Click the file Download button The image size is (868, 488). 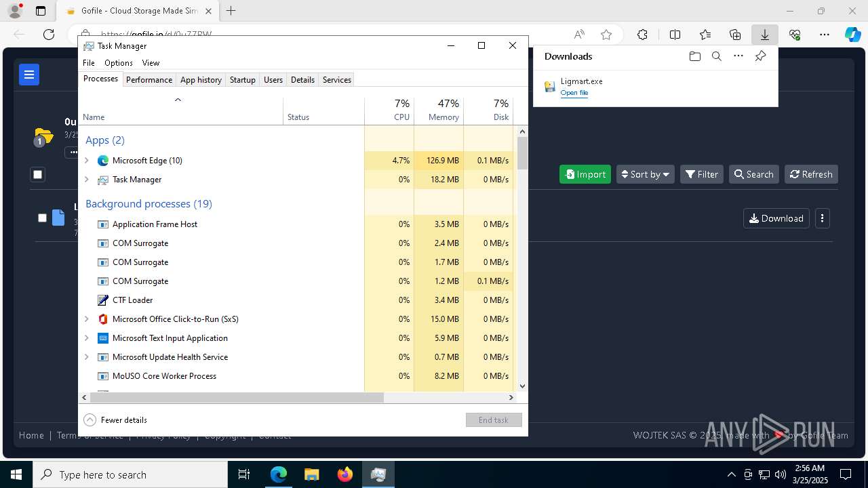[776, 218]
